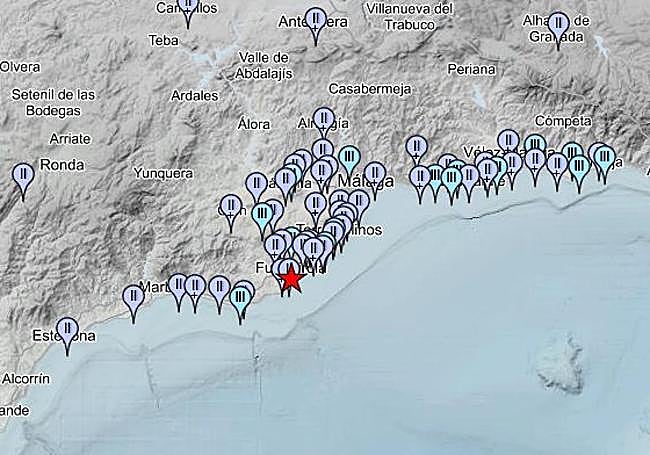Click the pin at Alhama de Granada
Screen dimensions: 650x455
[x=558, y=24]
